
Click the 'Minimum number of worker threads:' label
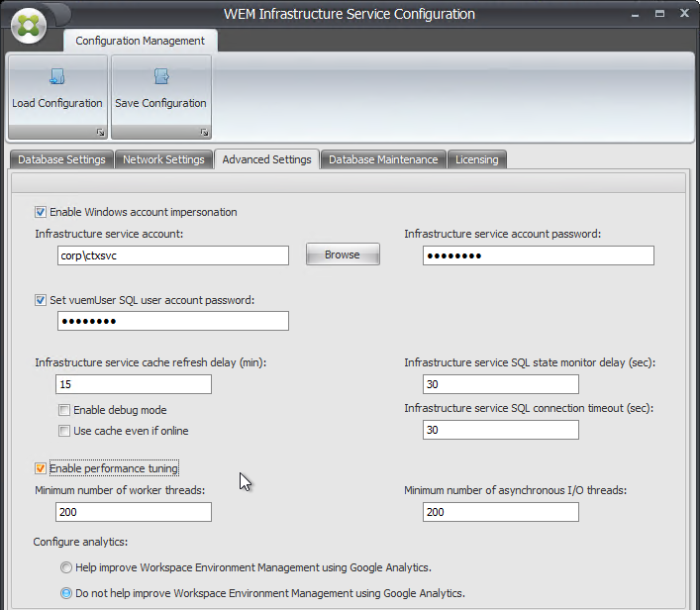click(x=120, y=490)
